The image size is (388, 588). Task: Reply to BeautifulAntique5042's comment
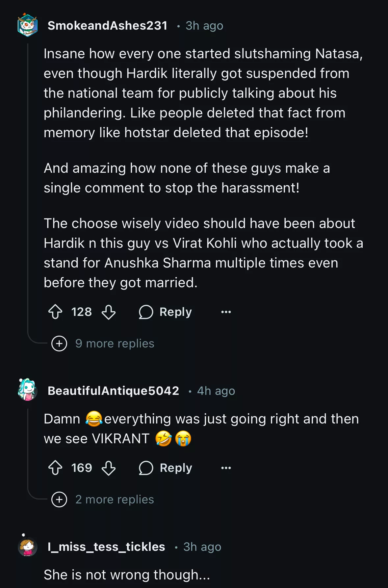pos(166,468)
